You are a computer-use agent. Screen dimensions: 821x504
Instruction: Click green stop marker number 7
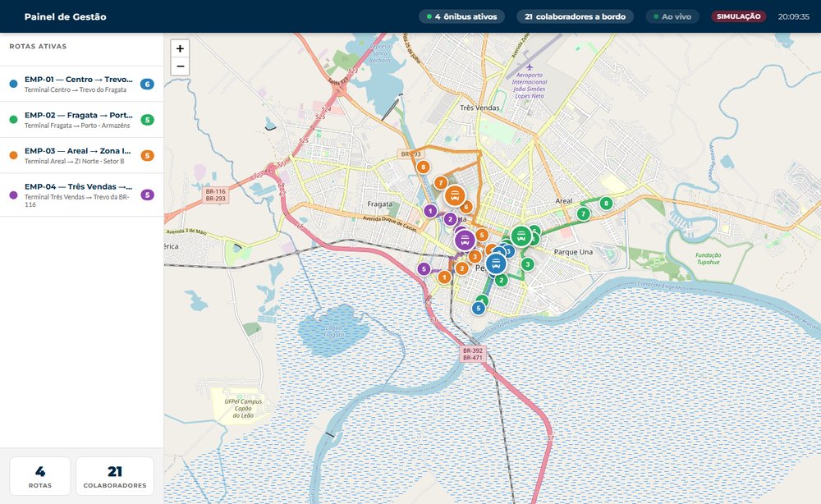coord(583,213)
